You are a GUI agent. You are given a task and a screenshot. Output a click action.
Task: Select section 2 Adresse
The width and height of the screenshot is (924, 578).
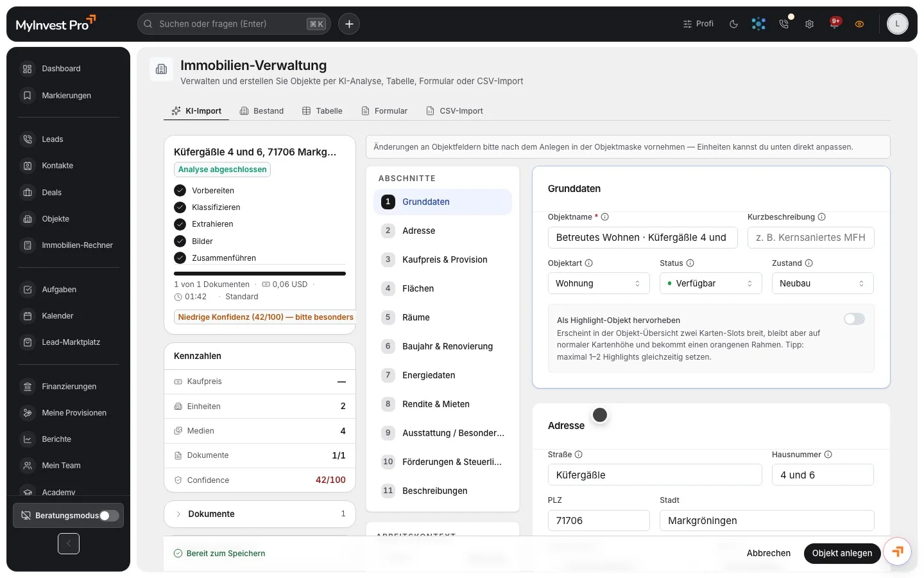point(443,231)
